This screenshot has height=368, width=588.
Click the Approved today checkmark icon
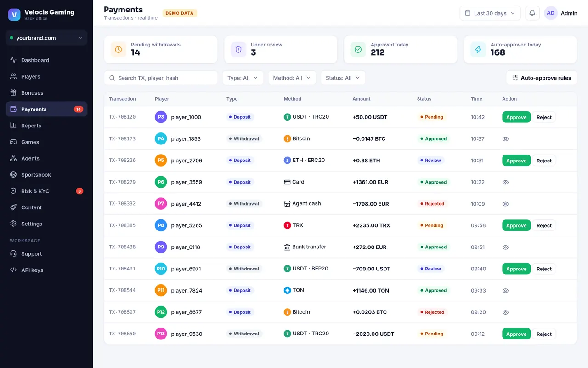click(358, 49)
